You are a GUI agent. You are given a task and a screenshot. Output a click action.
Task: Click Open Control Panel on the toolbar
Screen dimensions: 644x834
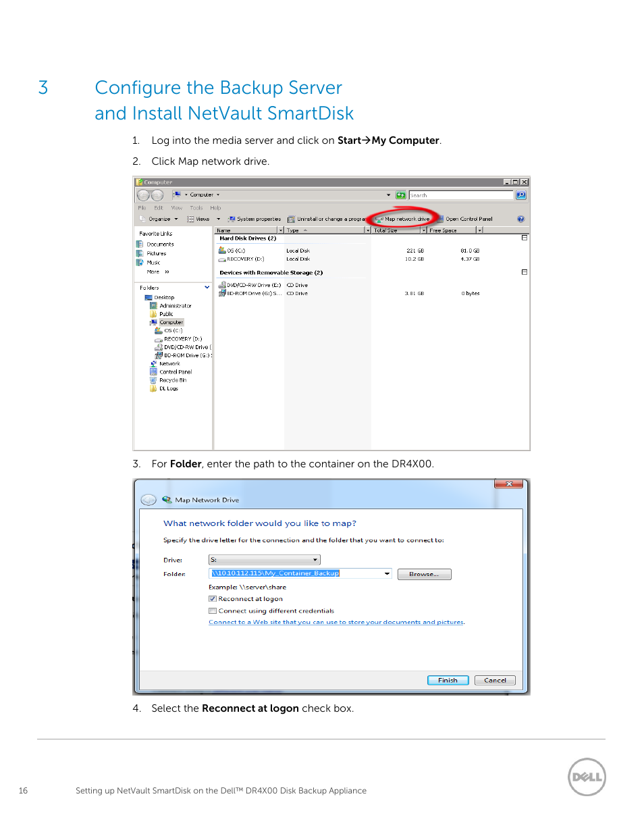(465, 219)
